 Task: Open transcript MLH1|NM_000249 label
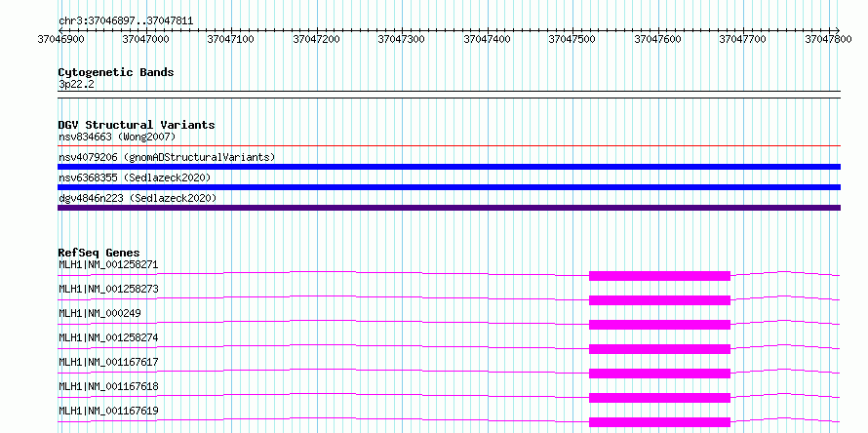[x=99, y=313]
